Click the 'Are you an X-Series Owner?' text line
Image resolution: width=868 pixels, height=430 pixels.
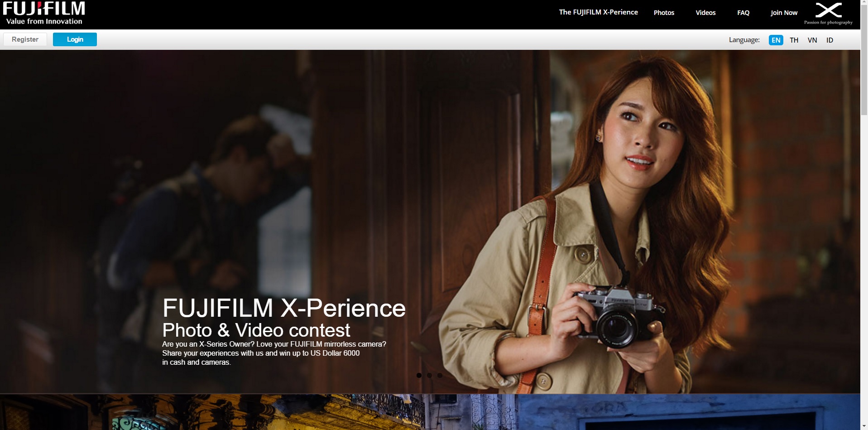274,344
